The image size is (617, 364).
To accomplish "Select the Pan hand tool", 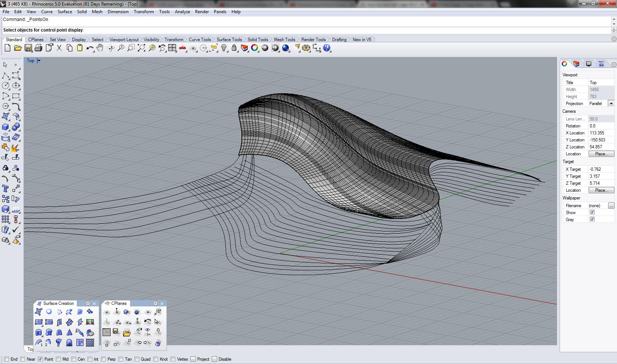I will (x=100, y=48).
